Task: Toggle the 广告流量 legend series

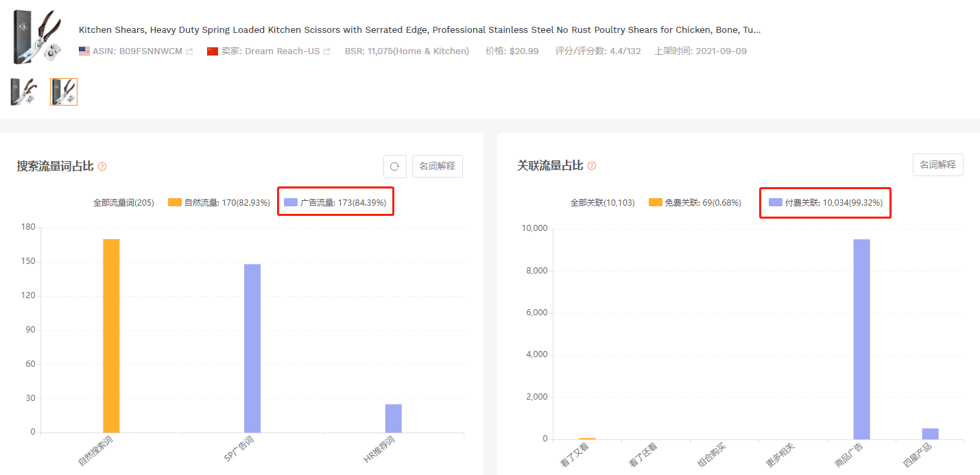Action: (x=336, y=203)
